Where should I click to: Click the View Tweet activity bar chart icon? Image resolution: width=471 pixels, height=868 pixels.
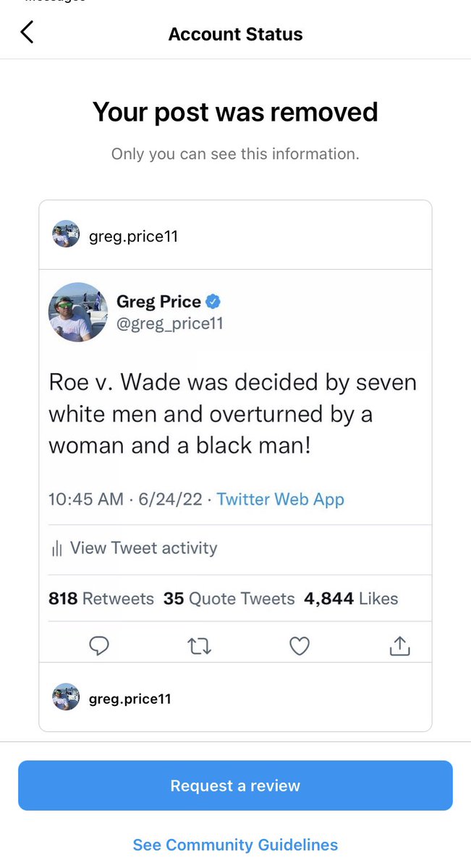pos(57,550)
